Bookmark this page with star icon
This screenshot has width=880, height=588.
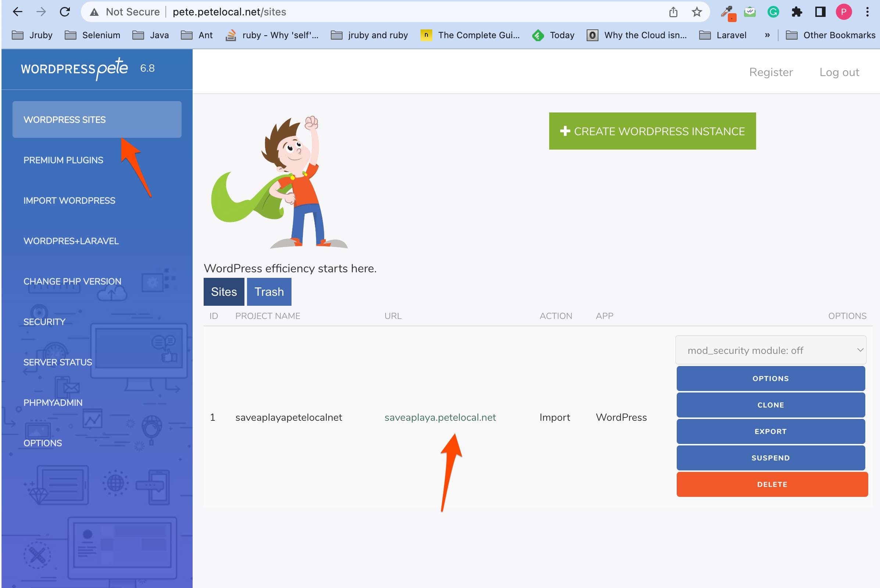click(697, 12)
